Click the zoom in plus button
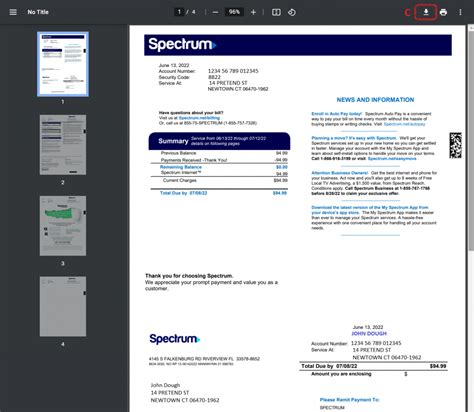Viewport: 474px width, 412px height. point(253,12)
